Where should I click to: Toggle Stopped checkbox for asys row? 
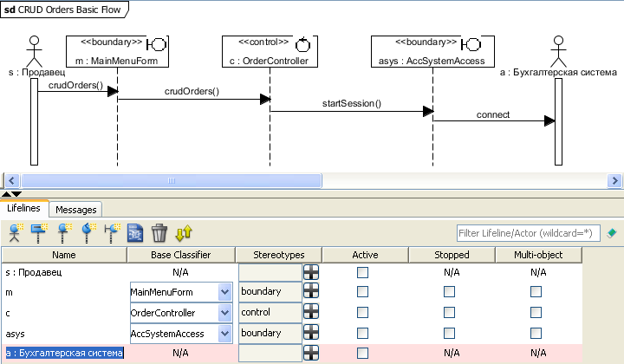click(449, 333)
